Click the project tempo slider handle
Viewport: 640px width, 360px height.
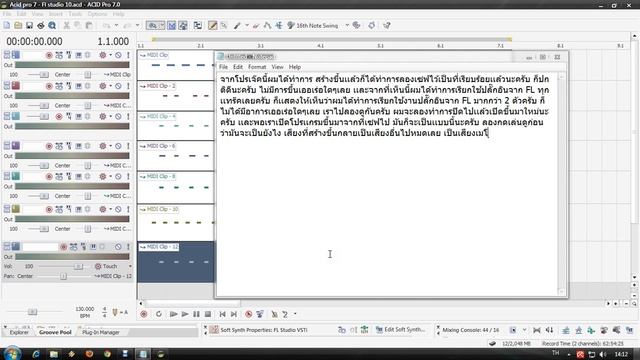pyautogui.click(x=32, y=312)
